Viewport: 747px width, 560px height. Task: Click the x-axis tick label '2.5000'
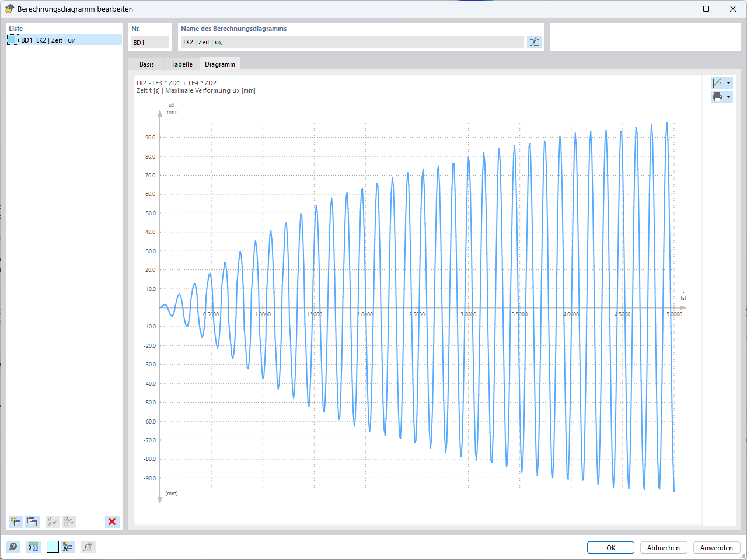click(417, 314)
